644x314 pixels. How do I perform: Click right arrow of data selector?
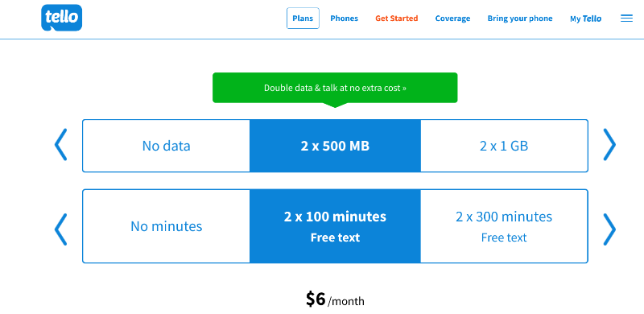609,145
